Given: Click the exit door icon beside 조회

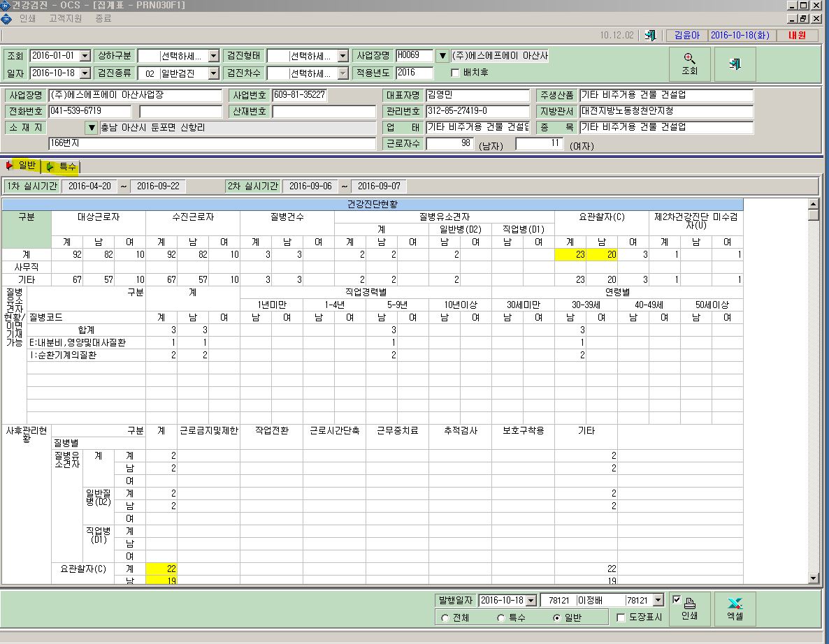Looking at the screenshot, I should [x=735, y=64].
